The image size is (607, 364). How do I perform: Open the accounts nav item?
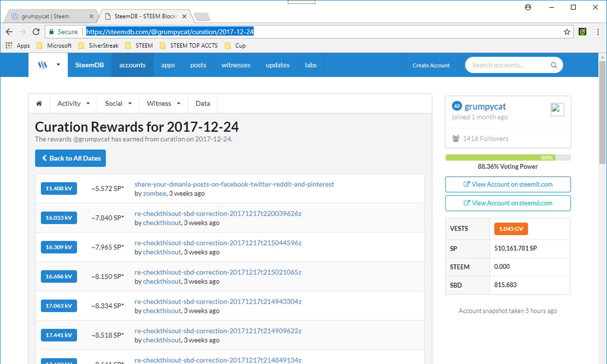(132, 65)
